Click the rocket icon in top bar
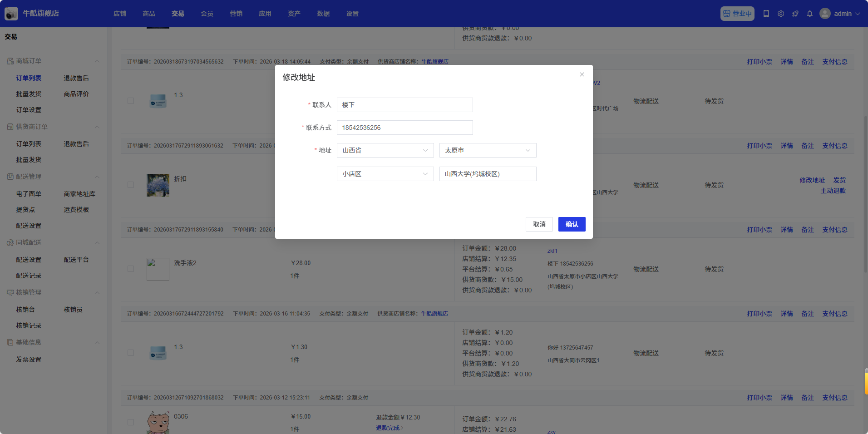Screen dimensions: 868x434 pos(795,14)
